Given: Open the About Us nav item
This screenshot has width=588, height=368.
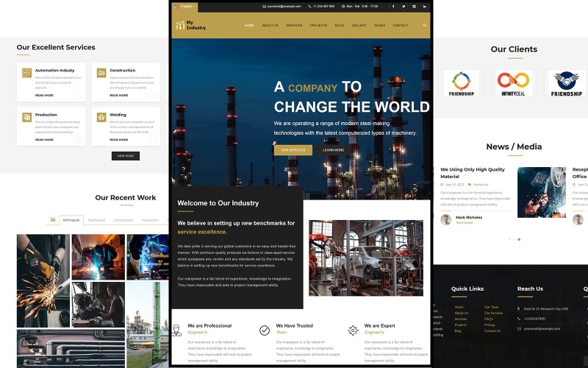Looking at the screenshot, I should click(270, 26).
